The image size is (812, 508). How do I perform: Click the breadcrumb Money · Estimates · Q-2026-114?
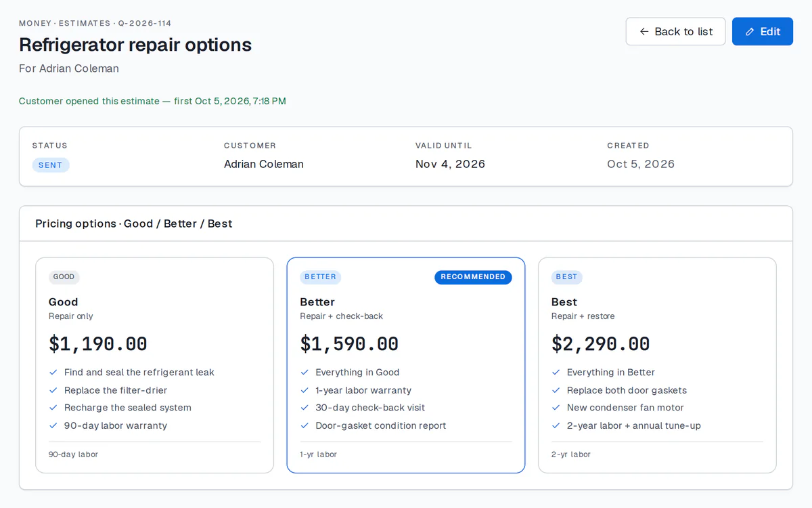(x=95, y=23)
